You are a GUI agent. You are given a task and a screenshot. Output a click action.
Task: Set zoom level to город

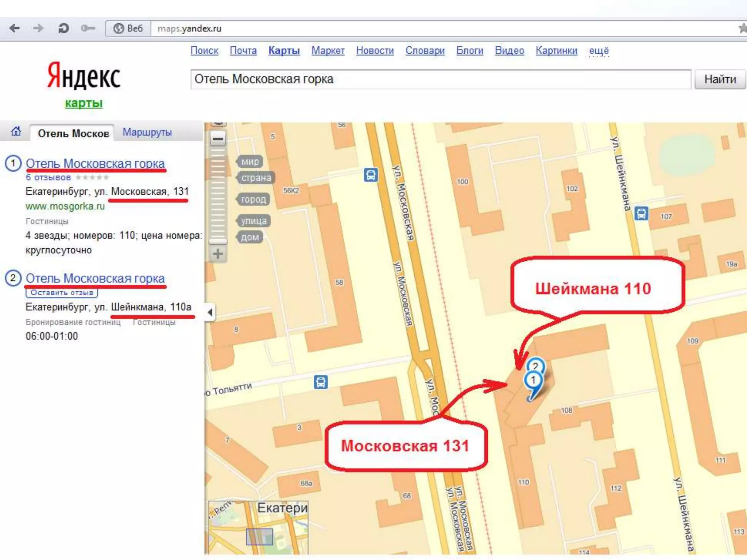[x=253, y=199]
